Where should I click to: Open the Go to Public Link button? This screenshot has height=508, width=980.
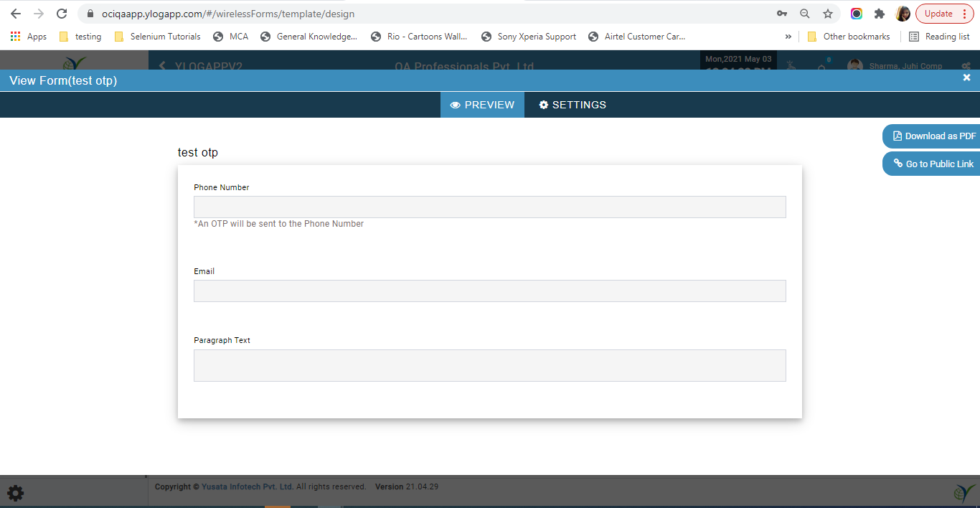tap(932, 164)
